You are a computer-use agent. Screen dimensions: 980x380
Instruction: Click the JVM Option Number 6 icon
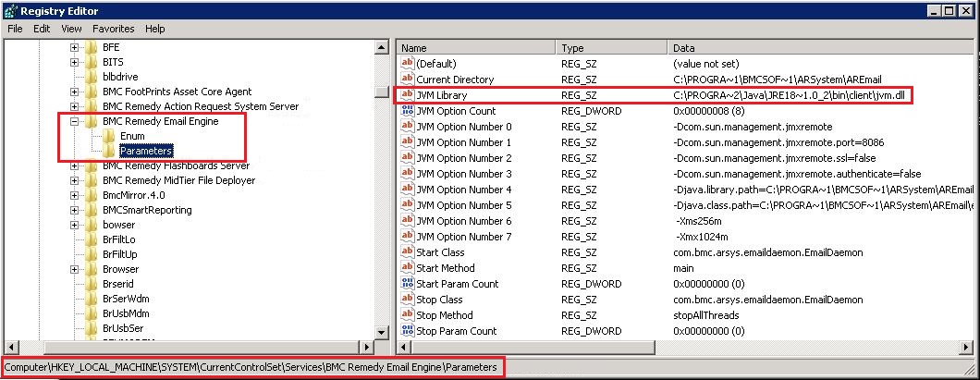408,221
